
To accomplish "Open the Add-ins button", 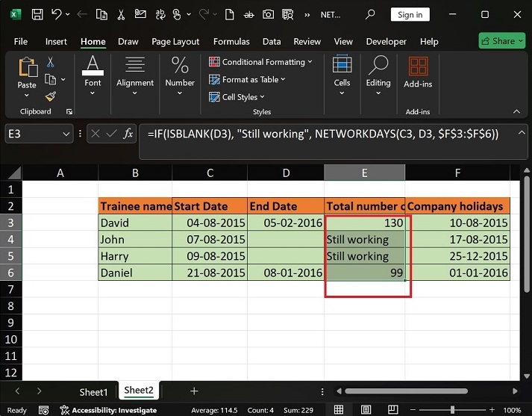I will [418, 74].
